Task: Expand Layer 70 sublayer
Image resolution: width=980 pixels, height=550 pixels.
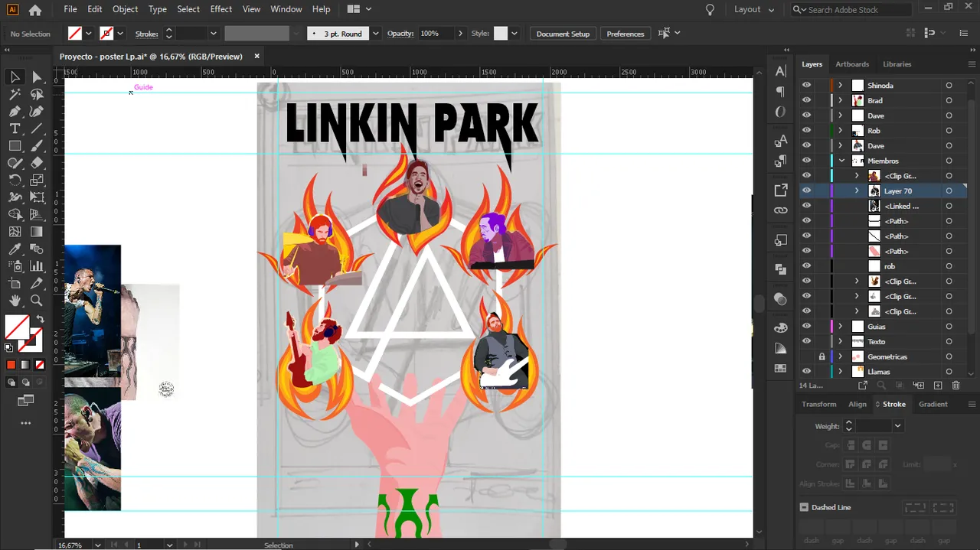Action: tap(857, 191)
